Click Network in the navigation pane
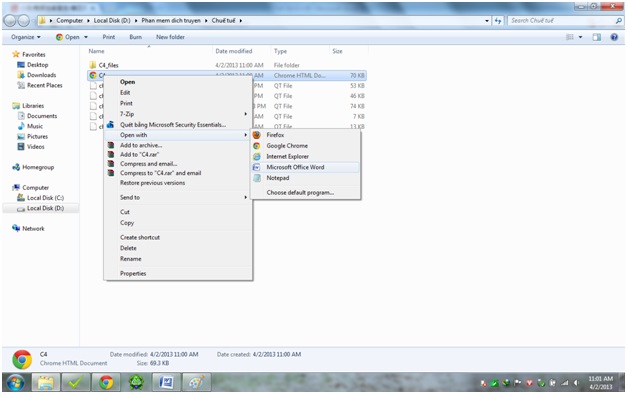The height and width of the screenshot is (394, 627). point(33,229)
